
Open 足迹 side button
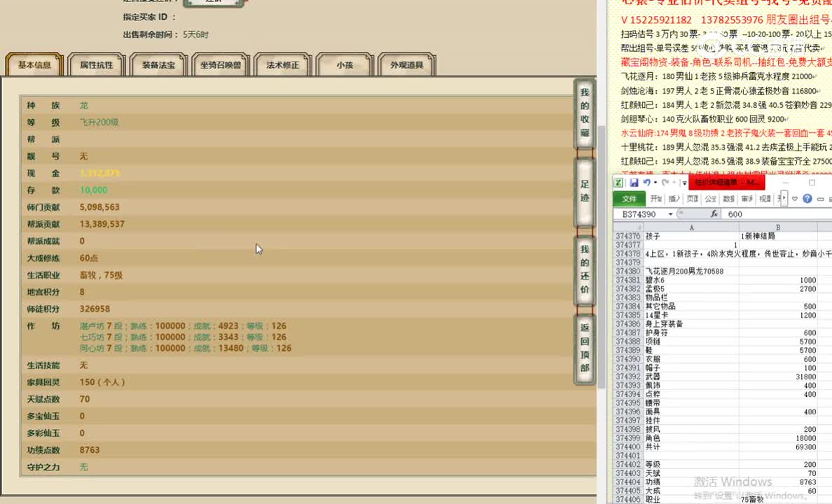tap(585, 192)
